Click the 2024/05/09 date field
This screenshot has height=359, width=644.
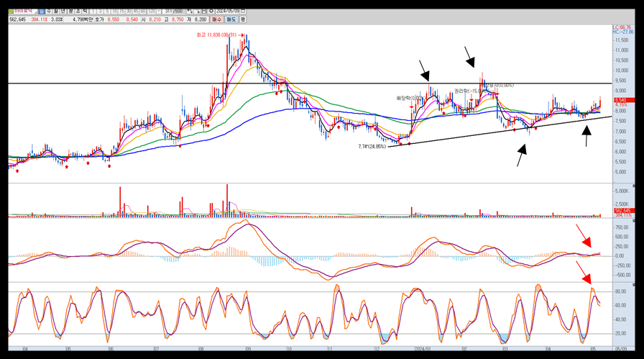pos(227,11)
